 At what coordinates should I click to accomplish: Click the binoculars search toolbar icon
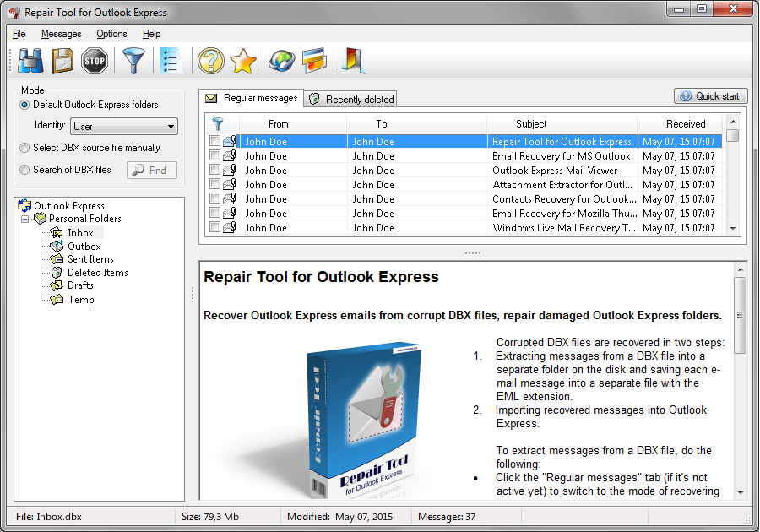click(30, 61)
